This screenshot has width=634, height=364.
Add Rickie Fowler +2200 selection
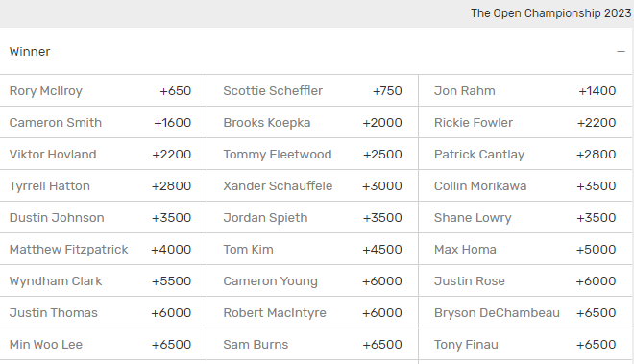[x=524, y=122]
